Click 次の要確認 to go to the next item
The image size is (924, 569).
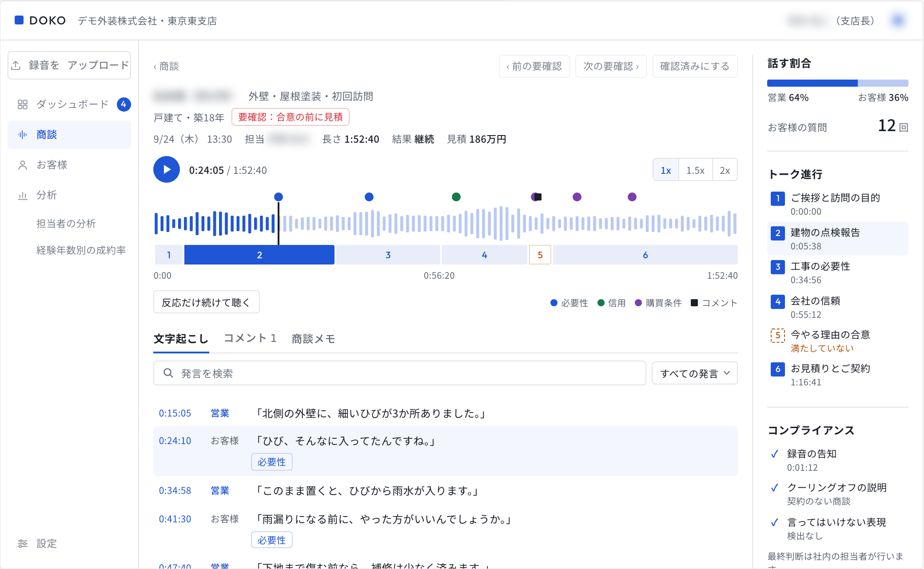[611, 66]
